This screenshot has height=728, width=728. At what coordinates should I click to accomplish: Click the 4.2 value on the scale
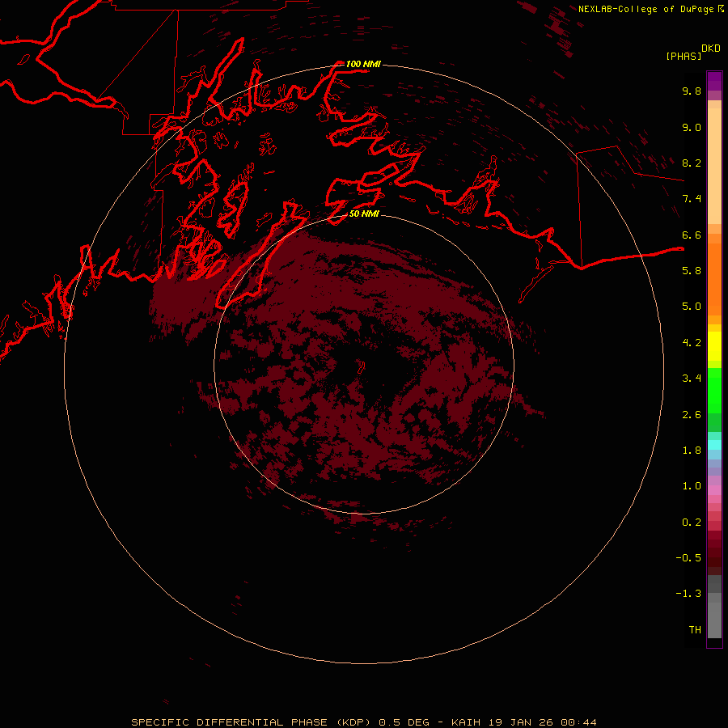point(692,342)
